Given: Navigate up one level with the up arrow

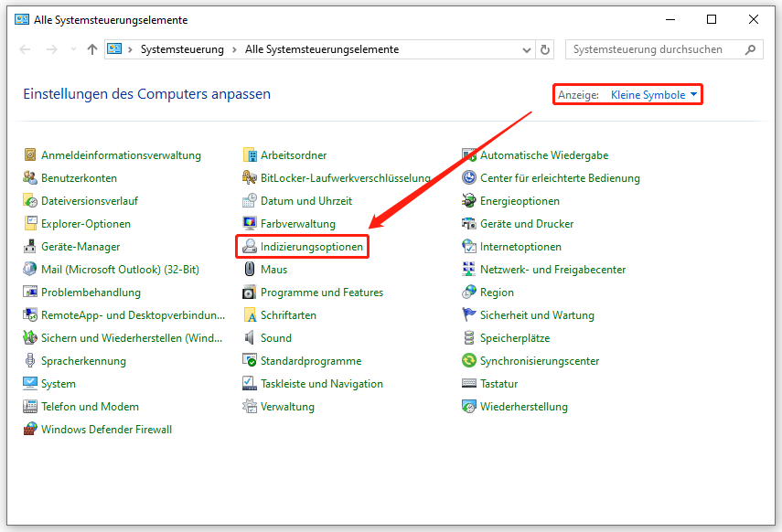Looking at the screenshot, I should pos(94,49).
